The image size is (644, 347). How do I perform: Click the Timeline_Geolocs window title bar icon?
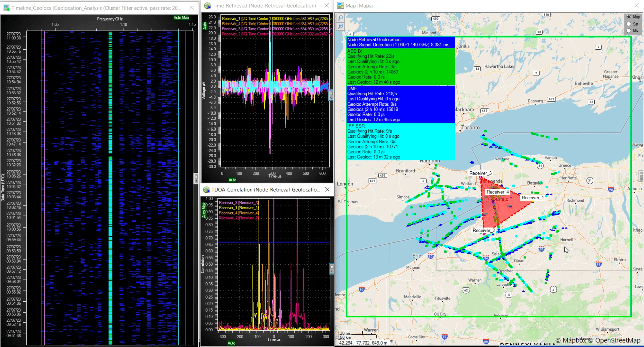click(6, 8)
